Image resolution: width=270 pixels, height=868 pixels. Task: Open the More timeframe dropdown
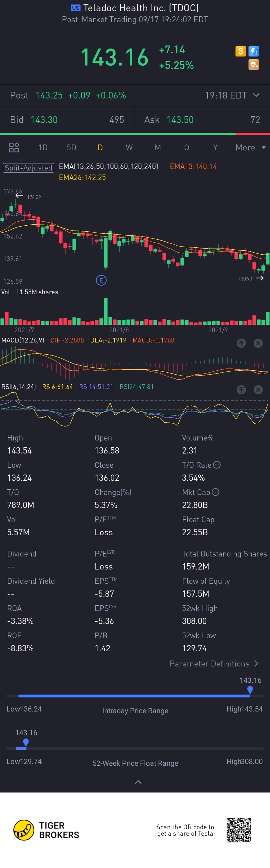[250, 147]
